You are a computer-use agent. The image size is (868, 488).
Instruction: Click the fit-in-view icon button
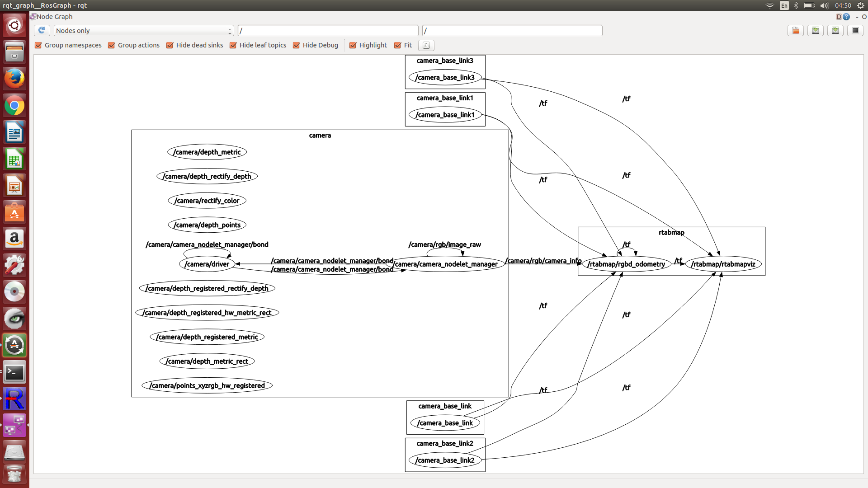click(426, 45)
